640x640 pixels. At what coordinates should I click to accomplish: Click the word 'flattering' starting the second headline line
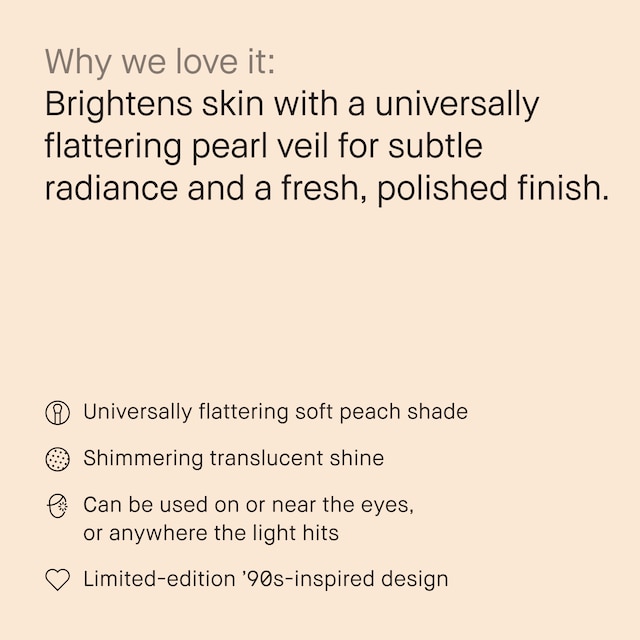113,147
